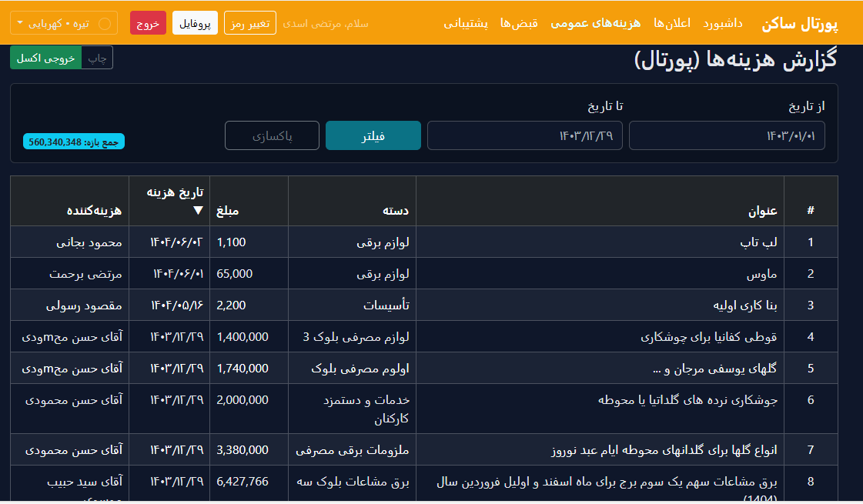
Task: Click the theme circle icon near the dropdown
Action: click(103, 23)
